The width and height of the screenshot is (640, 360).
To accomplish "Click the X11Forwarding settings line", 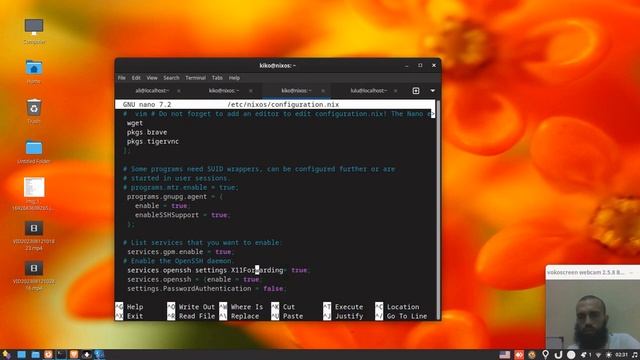I will click(x=218, y=270).
